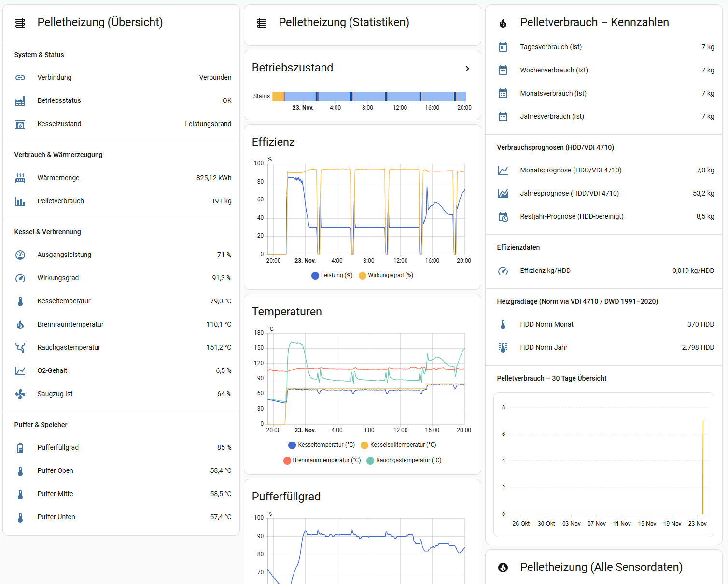Expand Betriebszustand with the chevron arrow

tap(467, 69)
